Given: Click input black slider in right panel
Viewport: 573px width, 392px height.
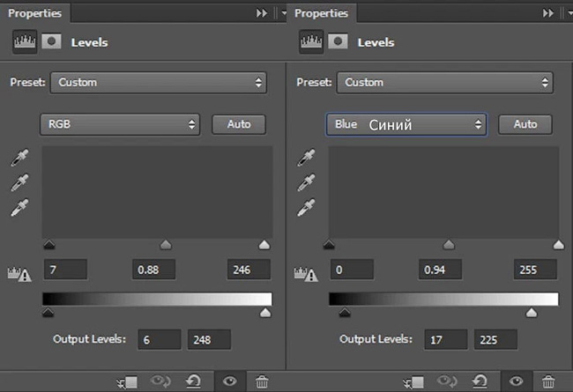Looking at the screenshot, I should tap(329, 244).
